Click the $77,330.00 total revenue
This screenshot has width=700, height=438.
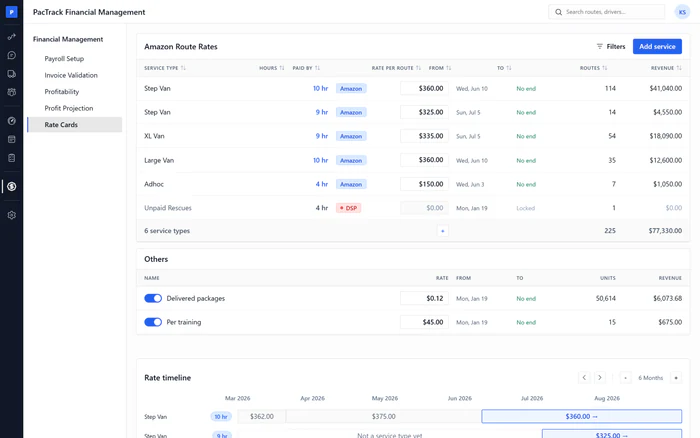click(x=665, y=231)
